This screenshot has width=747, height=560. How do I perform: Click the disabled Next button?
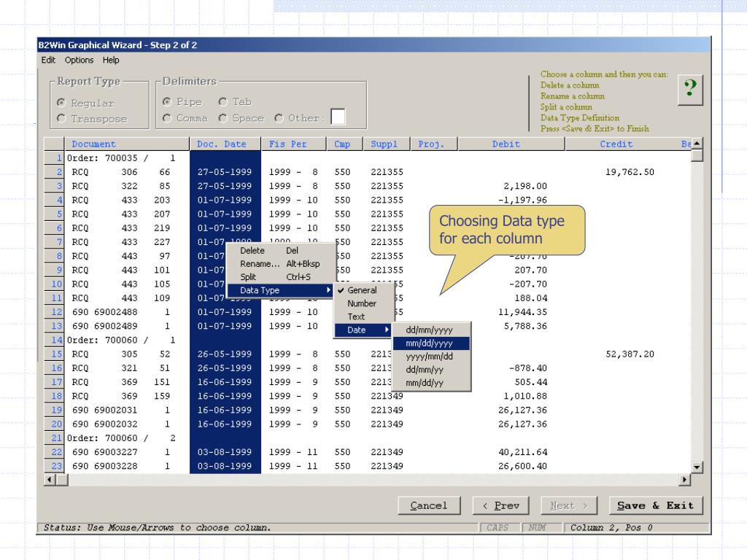pyautogui.click(x=568, y=506)
